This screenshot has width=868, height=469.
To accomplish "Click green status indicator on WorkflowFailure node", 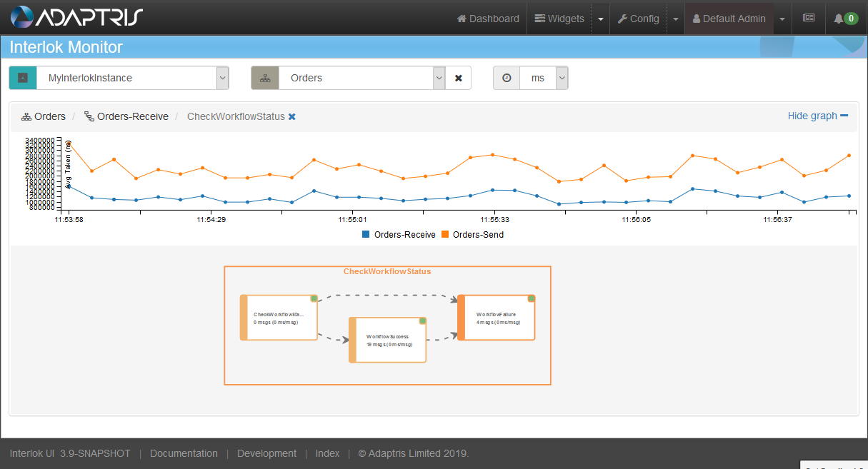I will click(x=531, y=298).
